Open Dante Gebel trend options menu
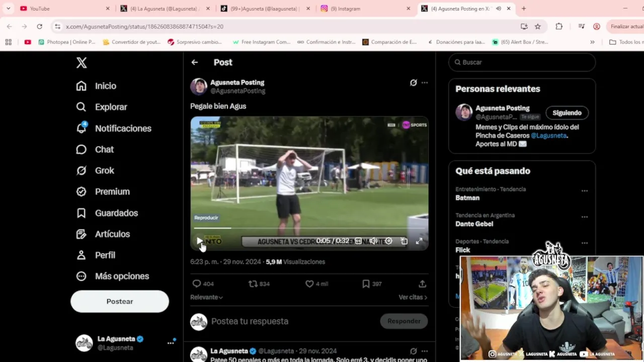 (x=585, y=217)
